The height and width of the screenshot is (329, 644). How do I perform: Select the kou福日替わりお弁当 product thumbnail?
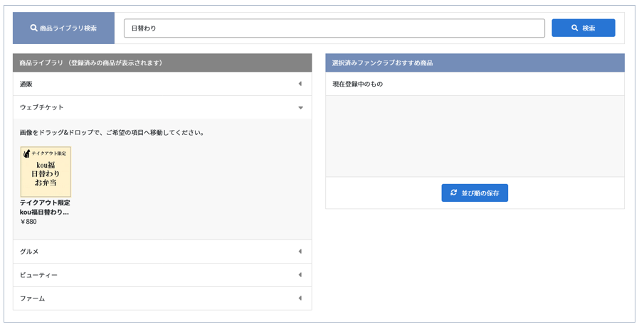[46, 172]
